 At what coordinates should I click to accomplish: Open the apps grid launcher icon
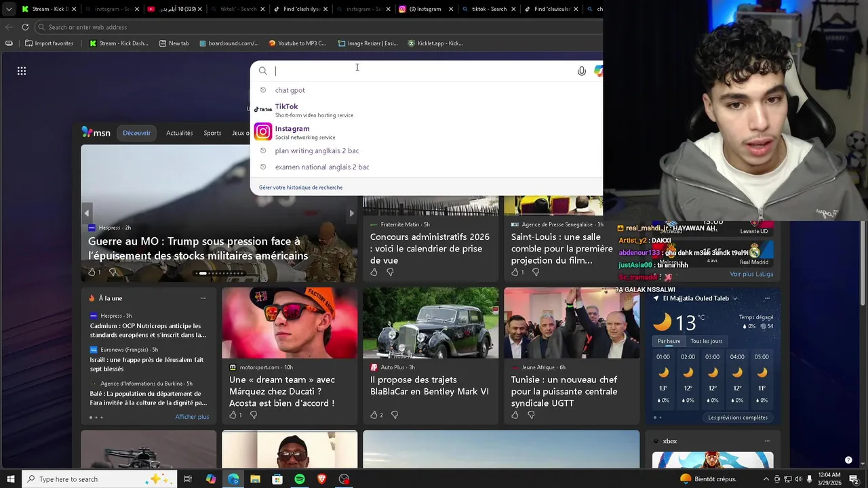[22, 71]
